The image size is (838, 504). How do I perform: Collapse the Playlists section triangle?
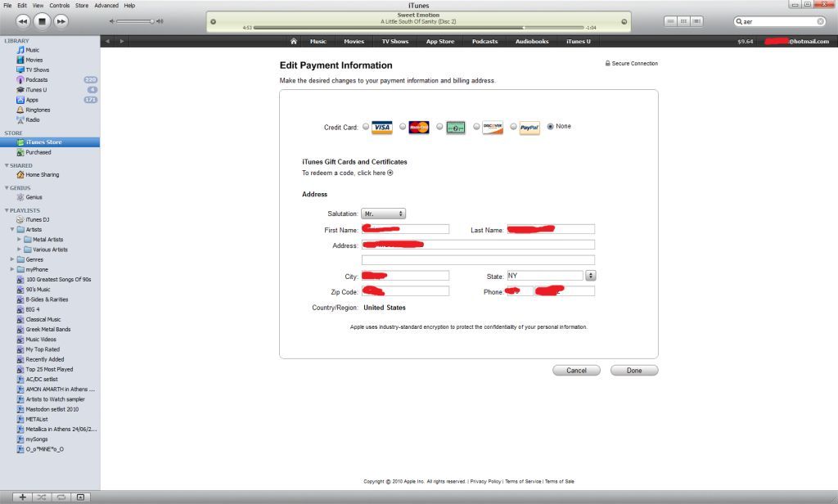[7, 210]
